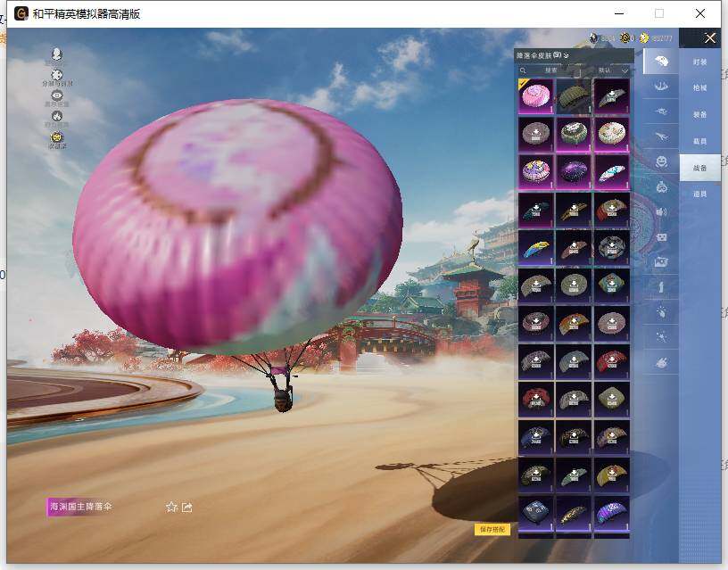Close the game inventory with the white X
Viewport: 728px width, 570px height.
(x=710, y=37)
